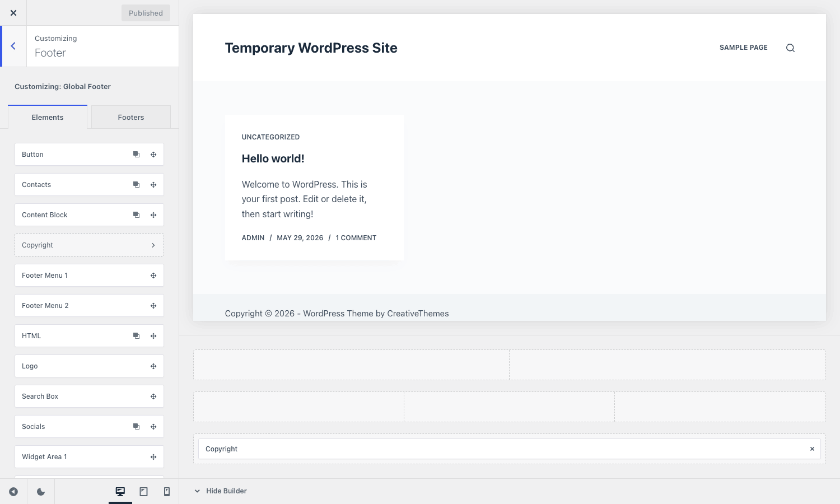This screenshot has height=504, width=840.
Task: Select the Contacts element label
Action: click(36, 185)
